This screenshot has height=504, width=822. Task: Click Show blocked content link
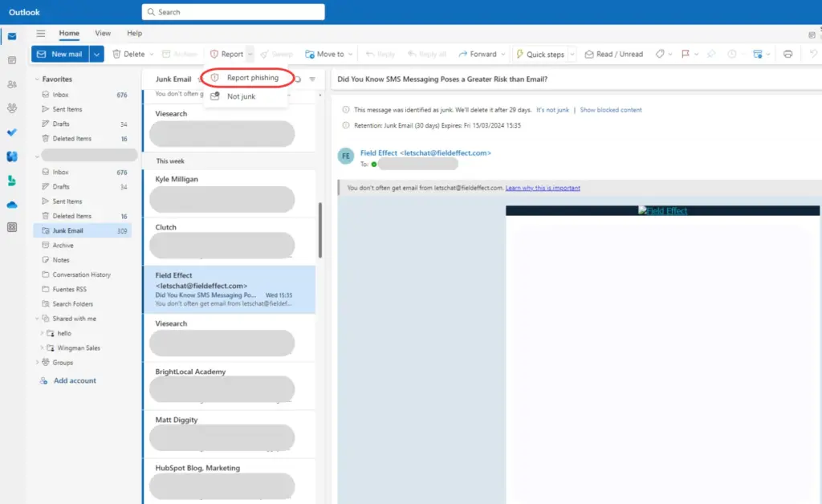[x=611, y=110]
